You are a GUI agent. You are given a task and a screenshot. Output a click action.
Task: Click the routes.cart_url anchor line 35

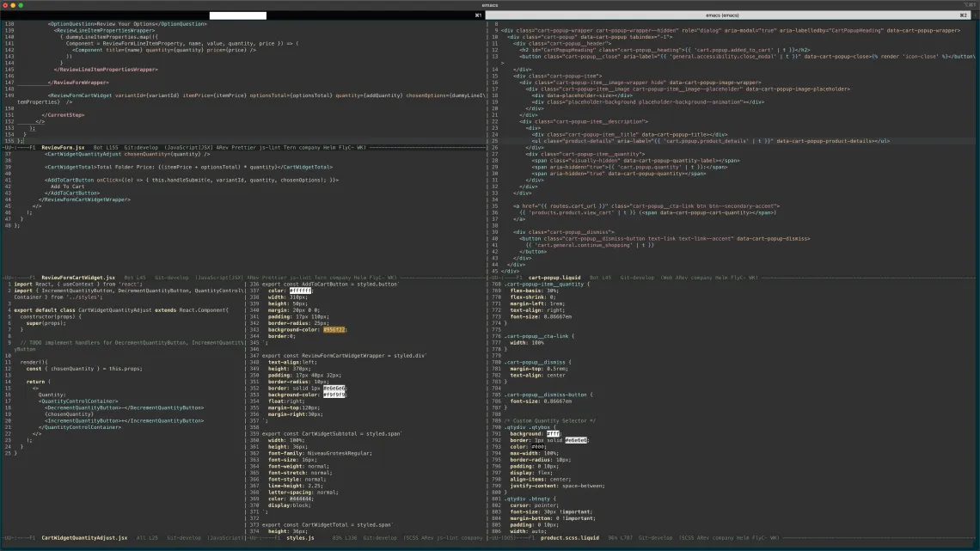pos(646,205)
